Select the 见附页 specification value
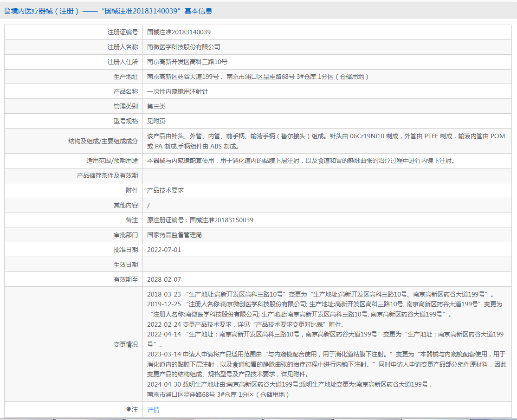Image resolution: width=517 pixels, height=420 pixels. (x=156, y=121)
